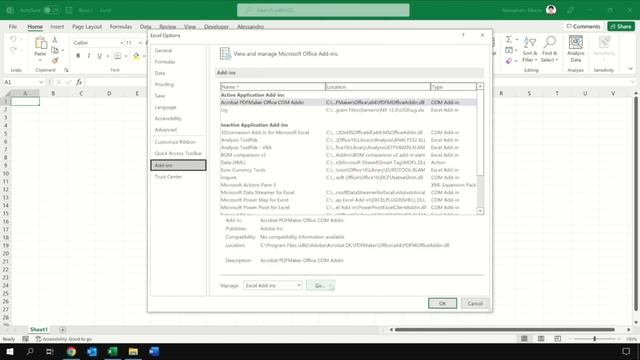The image size is (640, 360).
Task: Toggle the AutoSave switch
Action: 52,10
